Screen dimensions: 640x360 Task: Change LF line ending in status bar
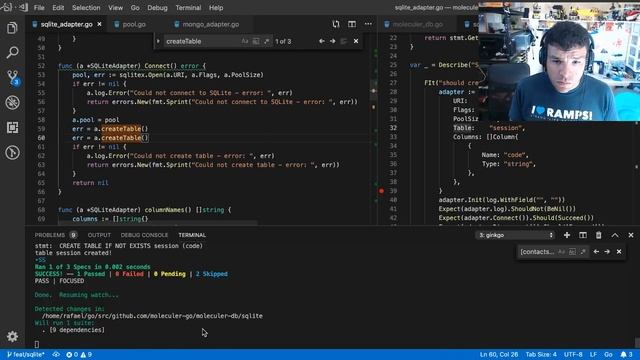click(x=593, y=355)
